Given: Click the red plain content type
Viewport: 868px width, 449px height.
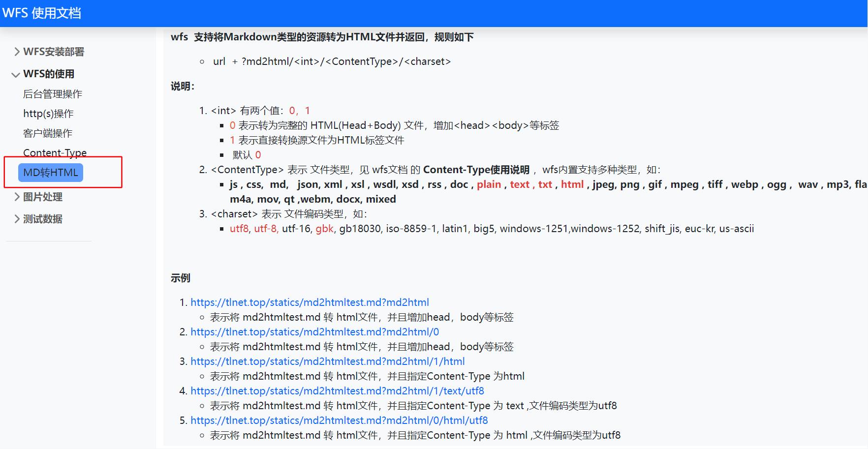Looking at the screenshot, I should [x=489, y=184].
